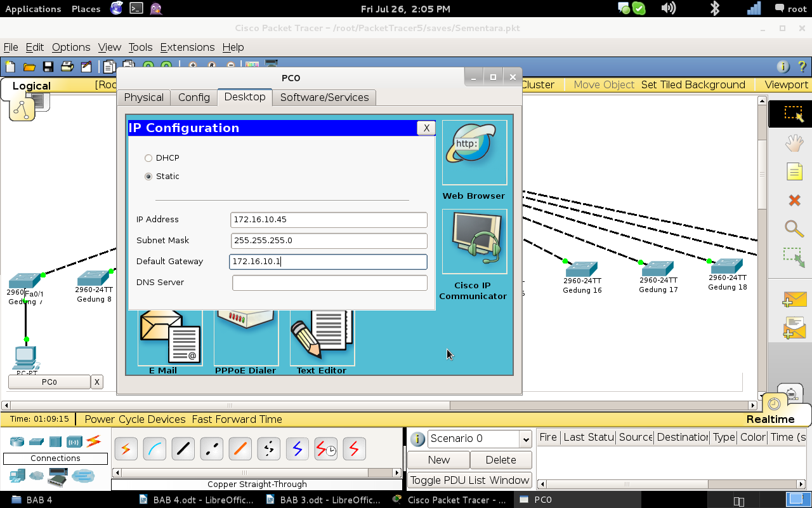Image resolution: width=812 pixels, height=508 pixels.
Task: Close the IP Configuration panel
Action: coord(426,128)
